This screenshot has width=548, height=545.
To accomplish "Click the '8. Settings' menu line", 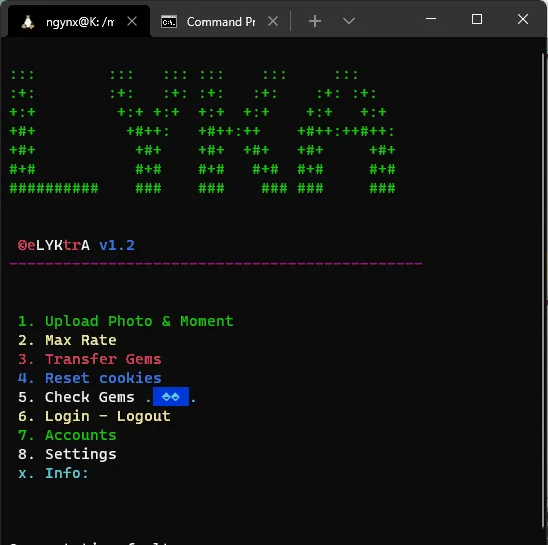I will click(67, 454).
